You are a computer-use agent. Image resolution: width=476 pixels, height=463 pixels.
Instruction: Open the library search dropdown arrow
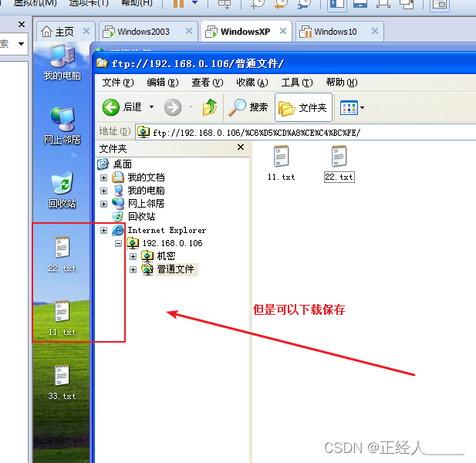21,44
